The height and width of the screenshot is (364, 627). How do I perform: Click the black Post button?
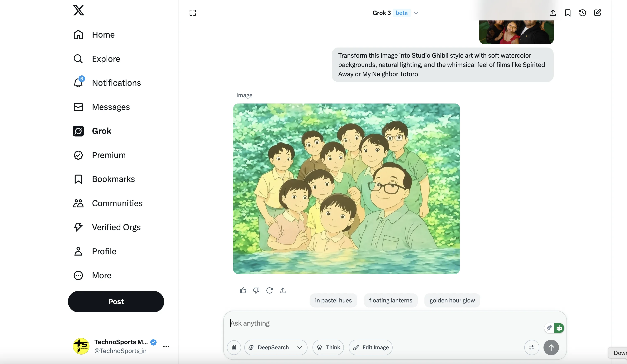pyautogui.click(x=116, y=302)
